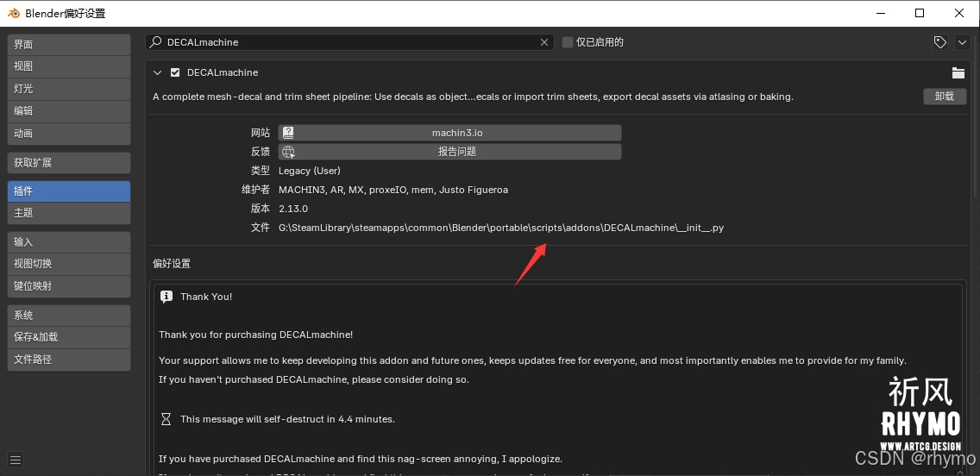Click the 'Thank you for purchasing DECALmachine!' text
Viewport: 980px width, 476px height.
[x=255, y=335]
